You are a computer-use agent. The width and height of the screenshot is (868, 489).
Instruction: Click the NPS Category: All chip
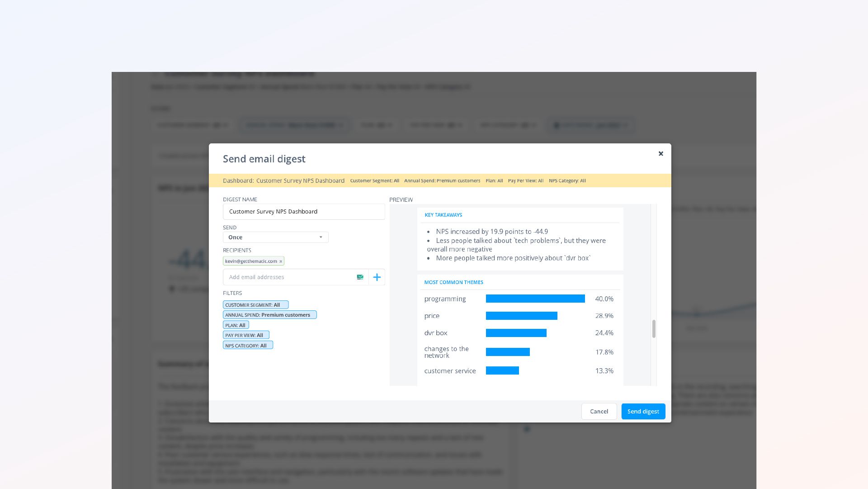point(248,346)
